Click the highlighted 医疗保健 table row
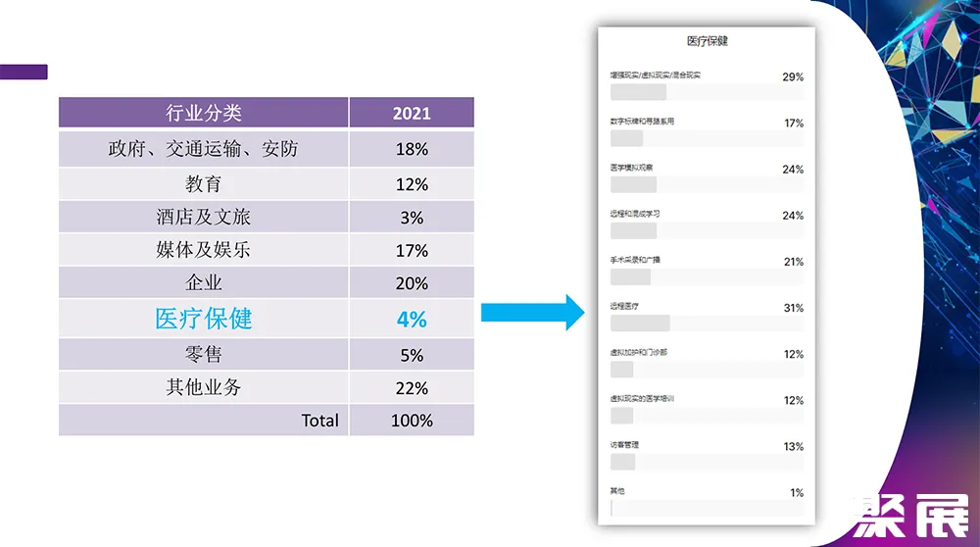The height and width of the screenshot is (547, 980). 203,319
